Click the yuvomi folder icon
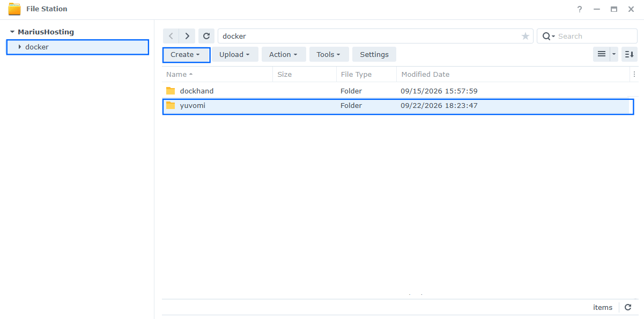 [171, 105]
